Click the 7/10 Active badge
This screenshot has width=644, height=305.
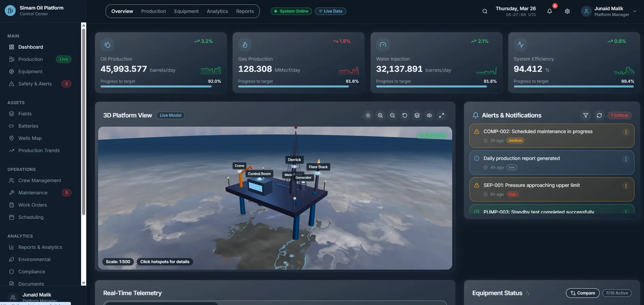click(x=617, y=293)
